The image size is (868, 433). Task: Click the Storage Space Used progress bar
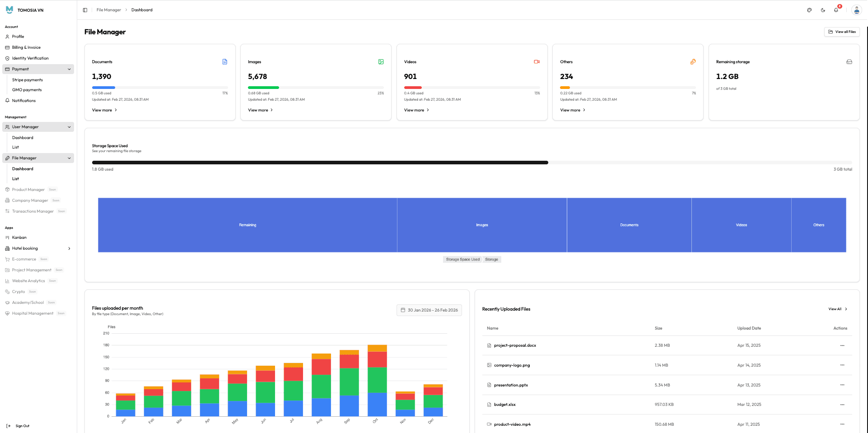472,163
